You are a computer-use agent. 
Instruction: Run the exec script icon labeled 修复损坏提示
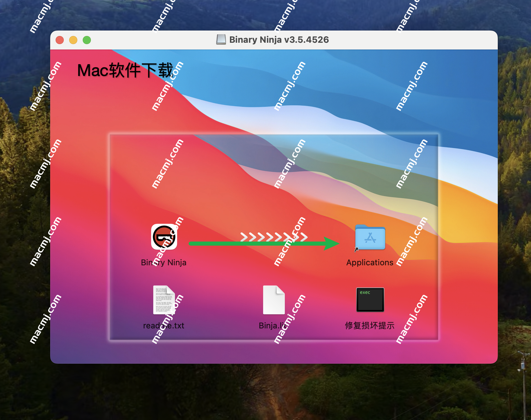(x=370, y=300)
